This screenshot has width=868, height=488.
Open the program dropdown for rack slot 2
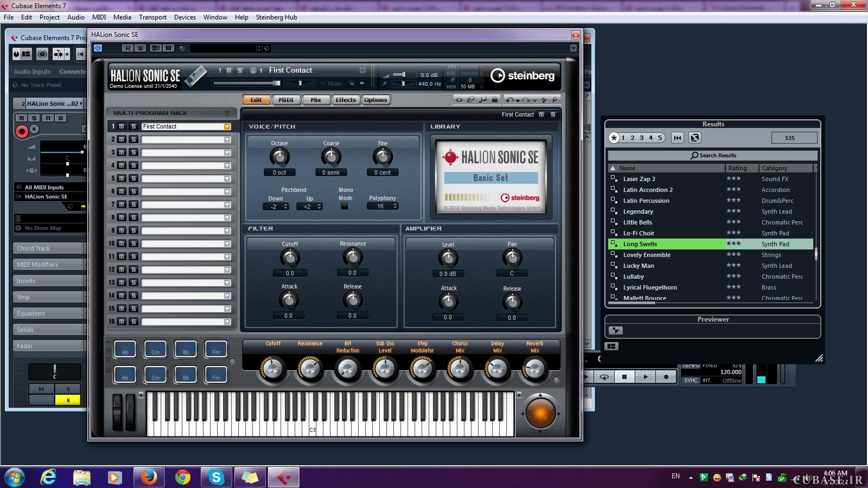[227, 139]
